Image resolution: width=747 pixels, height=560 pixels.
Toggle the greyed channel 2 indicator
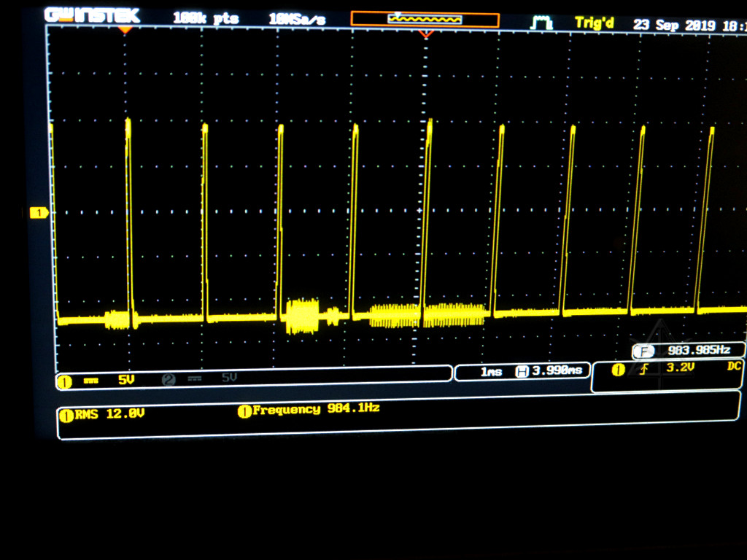tap(169, 378)
